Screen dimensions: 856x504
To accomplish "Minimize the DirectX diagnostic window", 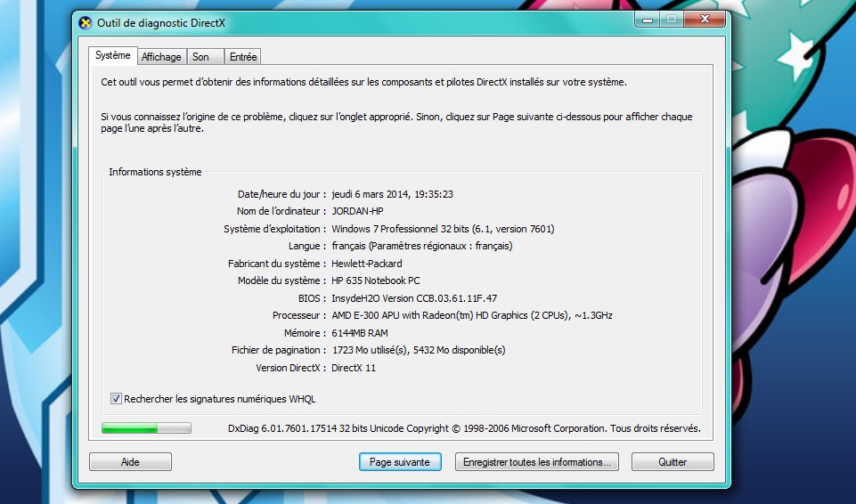I will coord(648,19).
